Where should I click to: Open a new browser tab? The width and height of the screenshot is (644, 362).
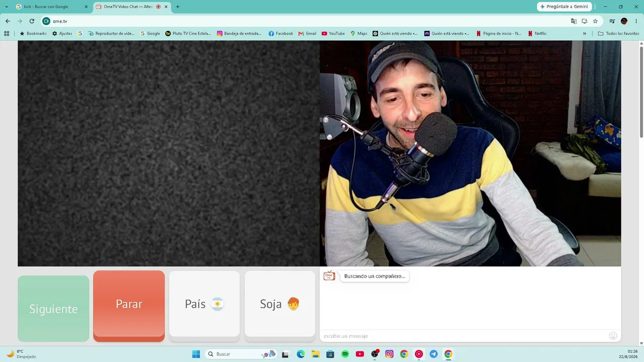click(x=178, y=7)
